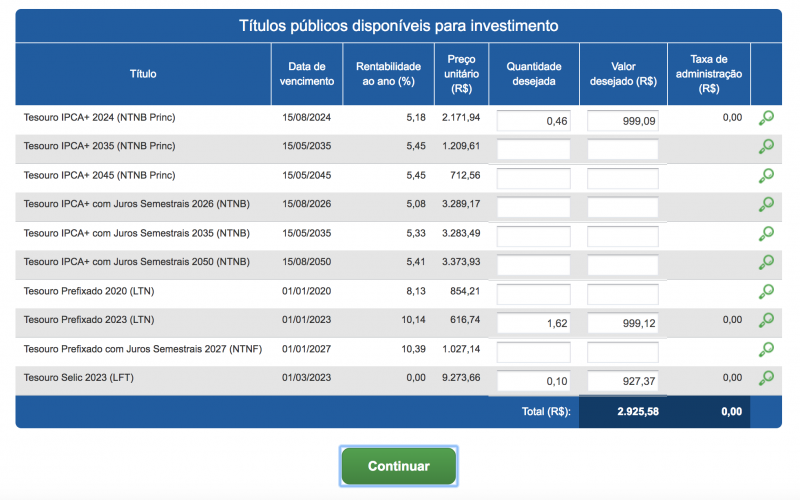Click the 'Título' column header
This screenshot has width=800, height=500.
tap(143, 74)
